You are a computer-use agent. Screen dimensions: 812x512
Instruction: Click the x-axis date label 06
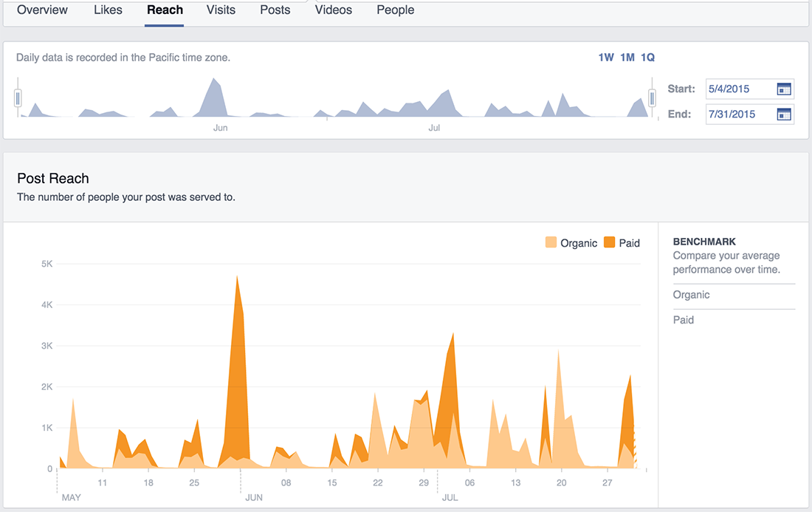click(x=469, y=482)
